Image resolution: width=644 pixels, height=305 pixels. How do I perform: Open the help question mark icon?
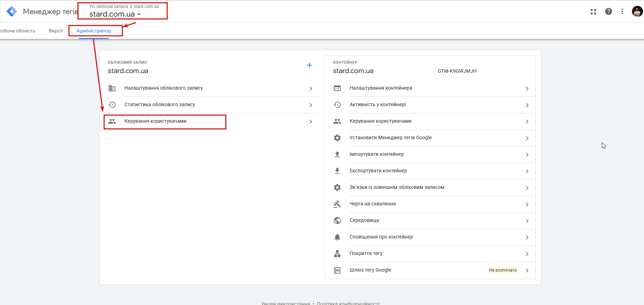coord(608,11)
